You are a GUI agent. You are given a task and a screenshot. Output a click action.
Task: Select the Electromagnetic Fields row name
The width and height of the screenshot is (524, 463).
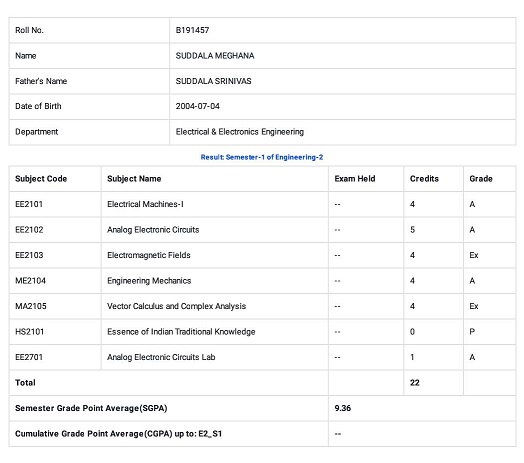point(149,255)
